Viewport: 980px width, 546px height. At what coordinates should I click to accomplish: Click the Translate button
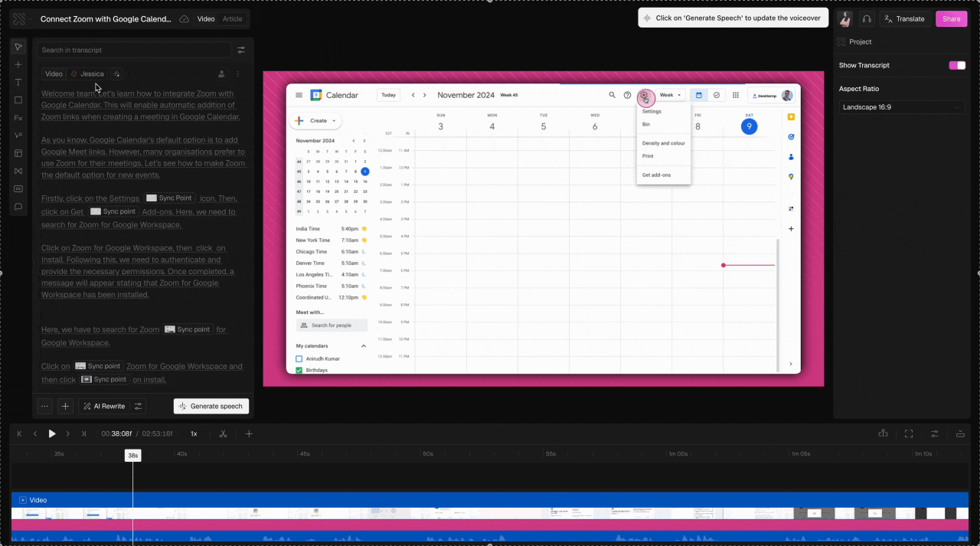[904, 19]
